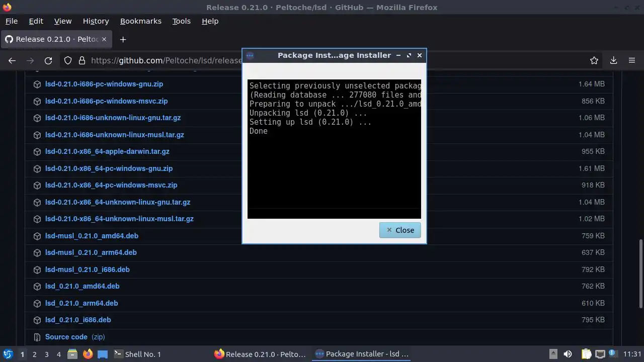644x362 pixels.
Task: Click package icon beside lsd_0.21.0_i686.deb
Action: (37, 320)
